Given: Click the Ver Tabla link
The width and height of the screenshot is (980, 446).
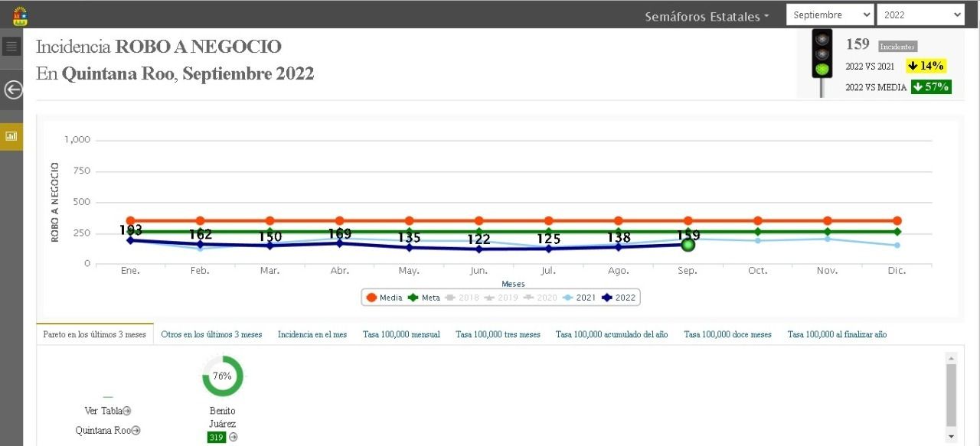Looking at the screenshot, I should (x=103, y=411).
